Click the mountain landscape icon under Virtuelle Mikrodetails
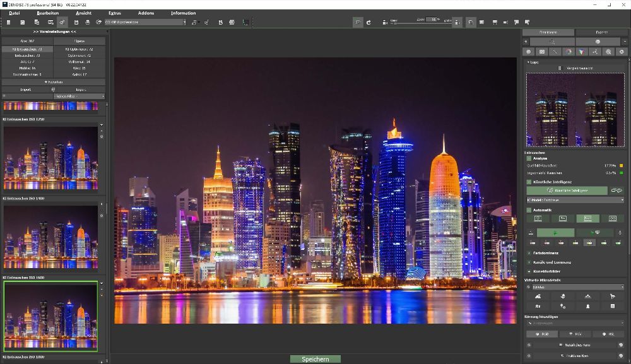The height and width of the screenshot is (364, 631). pos(538,295)
